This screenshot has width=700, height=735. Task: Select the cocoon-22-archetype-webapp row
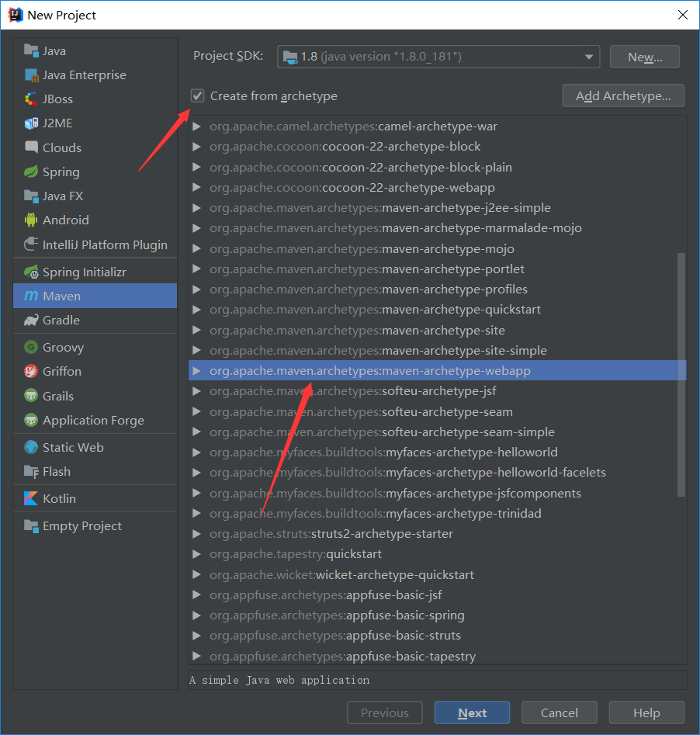(x=438, y=188)
